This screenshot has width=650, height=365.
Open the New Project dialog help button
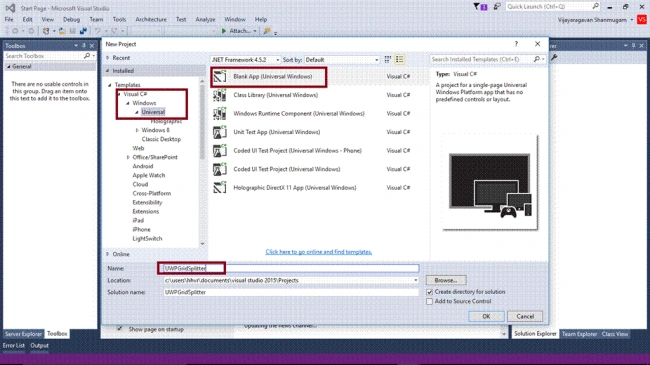516,44
